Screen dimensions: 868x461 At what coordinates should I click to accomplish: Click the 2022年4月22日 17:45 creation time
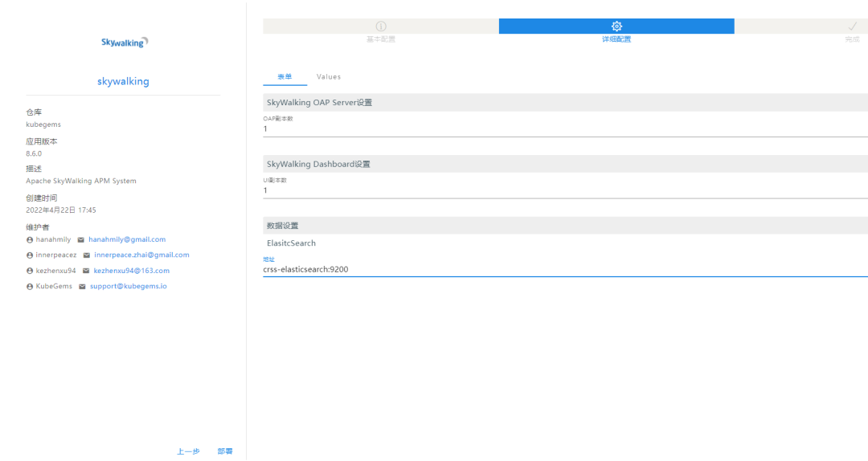coord(61,210)
